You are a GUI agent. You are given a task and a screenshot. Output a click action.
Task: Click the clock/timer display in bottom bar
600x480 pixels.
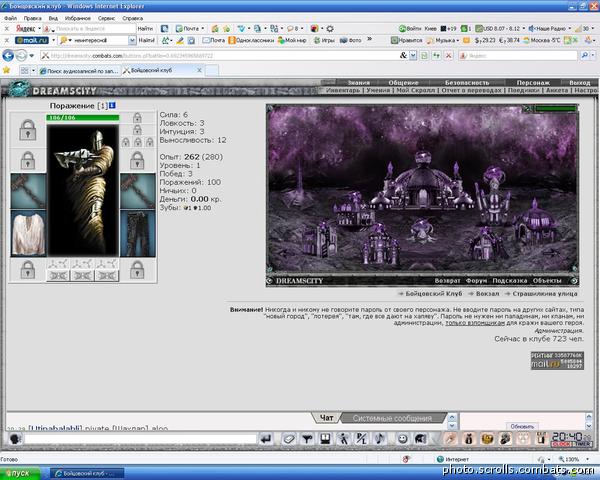(x=572, y=439)
